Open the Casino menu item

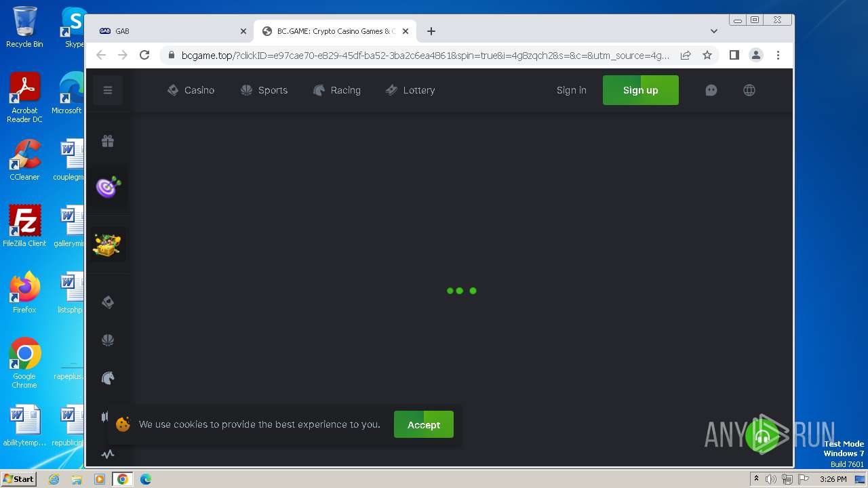coord(191,90)
